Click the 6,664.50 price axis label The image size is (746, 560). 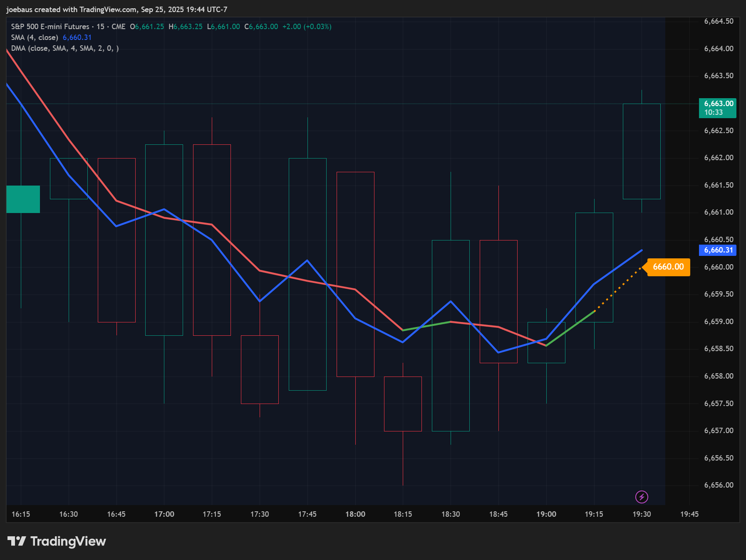tap(719, 21)
